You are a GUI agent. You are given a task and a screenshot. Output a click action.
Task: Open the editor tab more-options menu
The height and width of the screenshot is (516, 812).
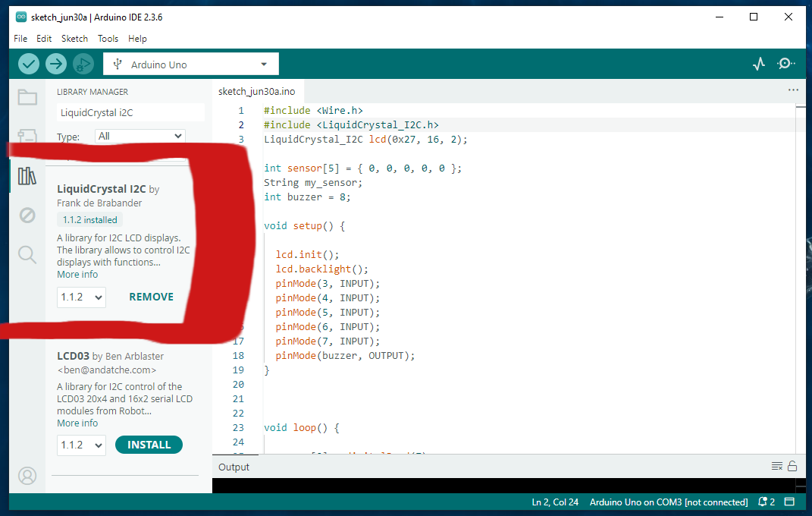click(x=793, y=90)
